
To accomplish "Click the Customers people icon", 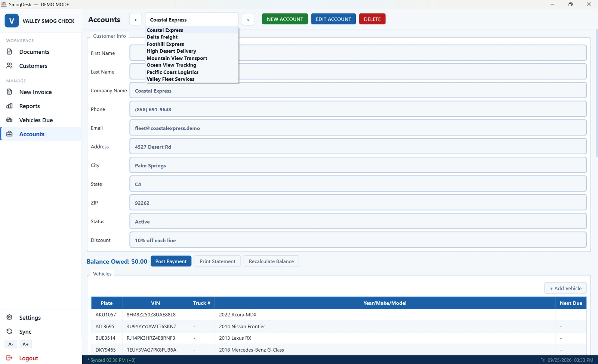I will coord(10,66).
